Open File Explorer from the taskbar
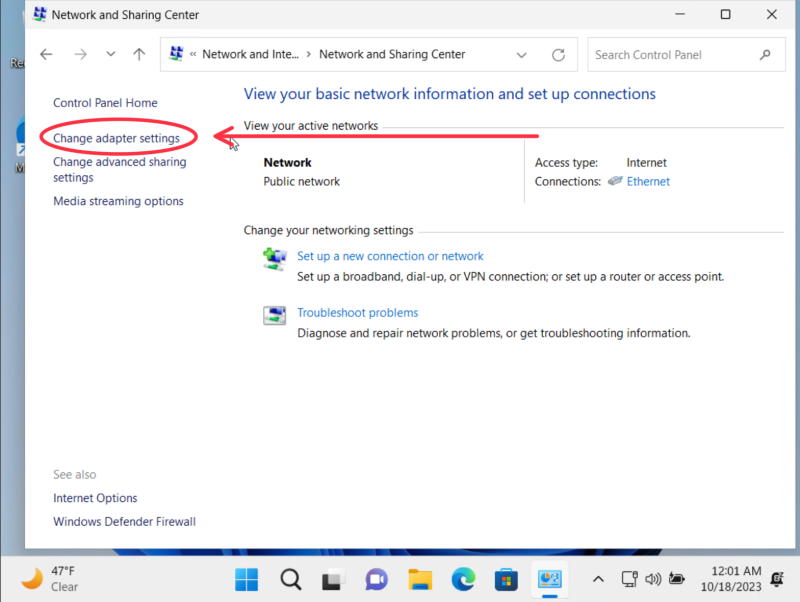The image size is (800, 602). pyautogui.click(x=419, y=579)
